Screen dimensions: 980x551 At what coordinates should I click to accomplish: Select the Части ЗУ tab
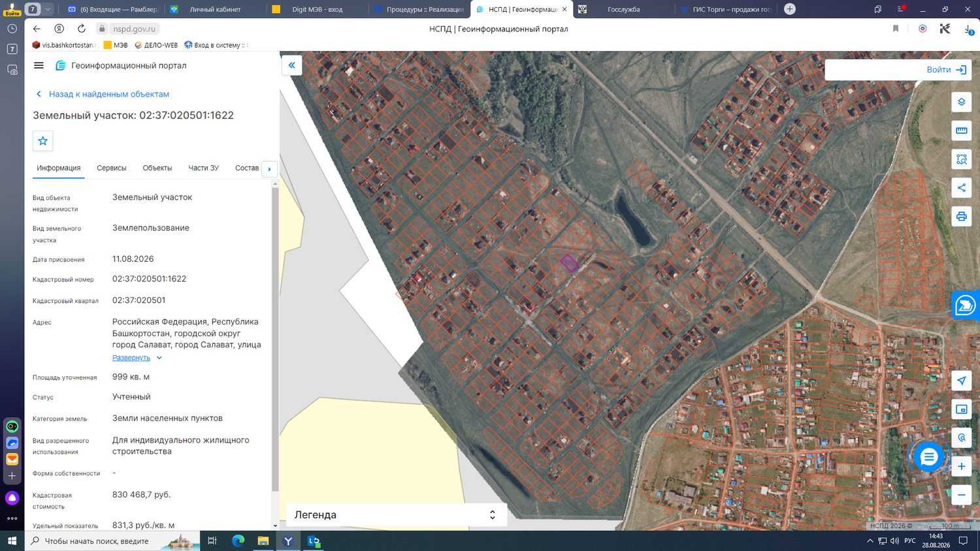(204, 168)
